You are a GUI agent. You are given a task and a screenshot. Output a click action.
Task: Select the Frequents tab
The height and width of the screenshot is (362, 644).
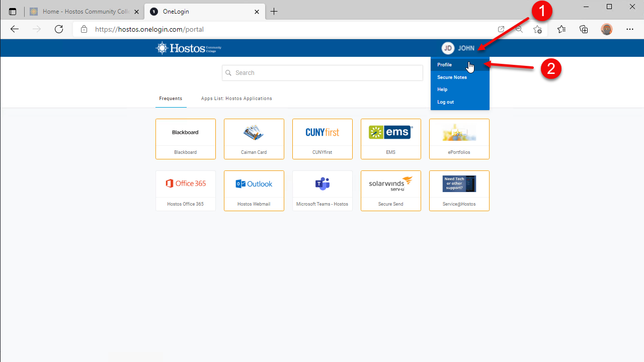[171, 99]
